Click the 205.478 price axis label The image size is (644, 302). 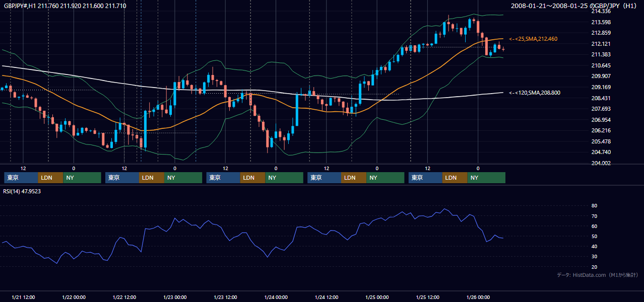coord(601,141)
